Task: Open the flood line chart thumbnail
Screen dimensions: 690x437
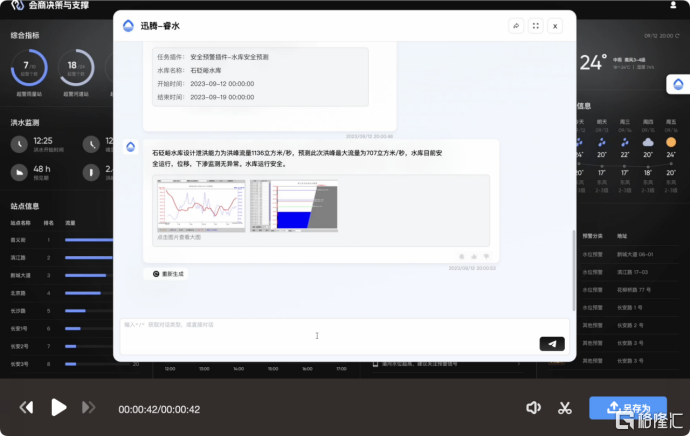Action: 200,206
